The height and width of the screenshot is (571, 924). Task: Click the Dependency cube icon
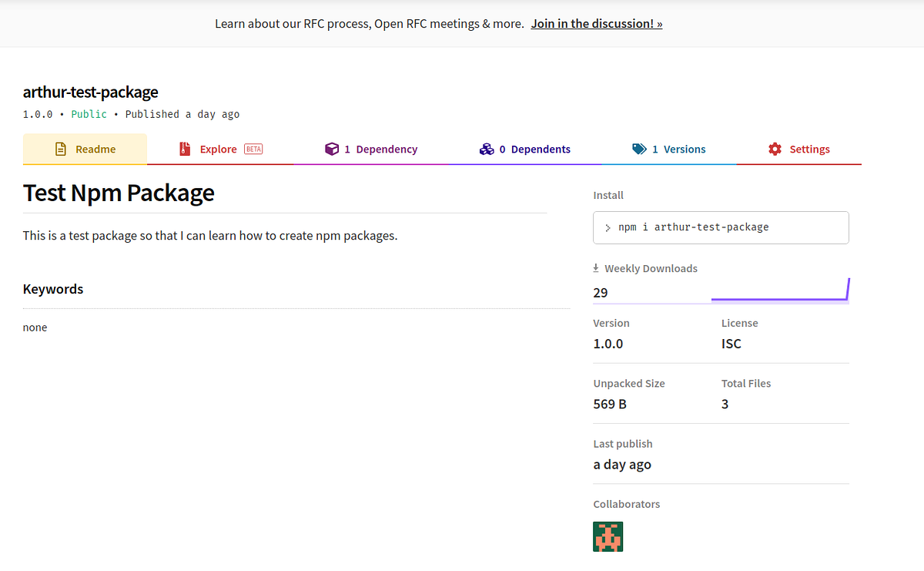coord(332,149)
